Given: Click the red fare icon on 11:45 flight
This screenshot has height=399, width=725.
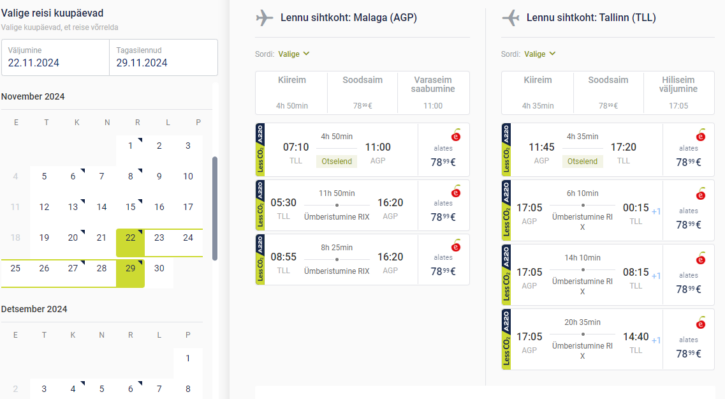Looking at the screenshot, I should pyautogui.click(x=701, y=135).
